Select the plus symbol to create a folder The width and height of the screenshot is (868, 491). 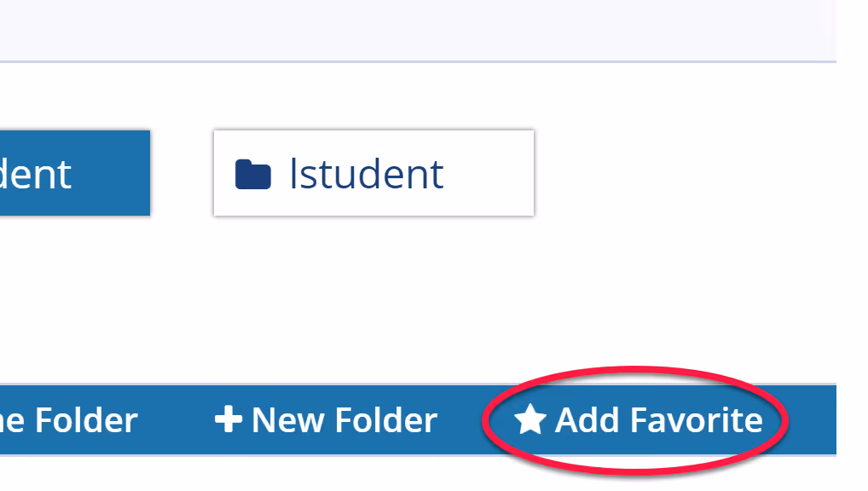232,419
